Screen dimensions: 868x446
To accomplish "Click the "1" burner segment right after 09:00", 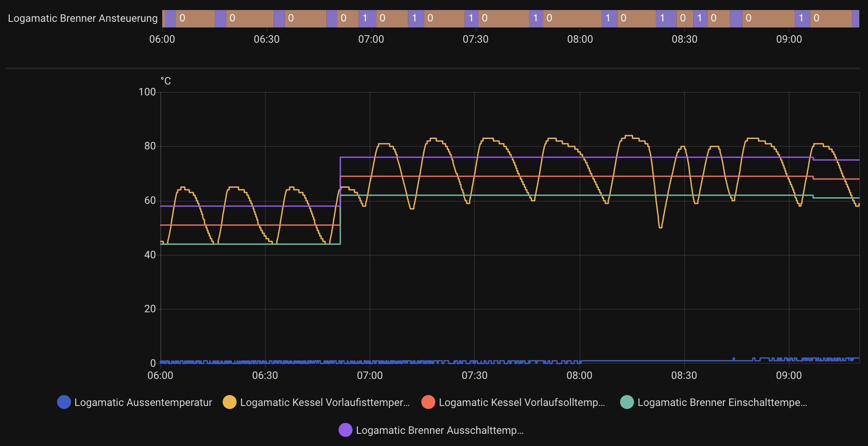I will point(802,18).
